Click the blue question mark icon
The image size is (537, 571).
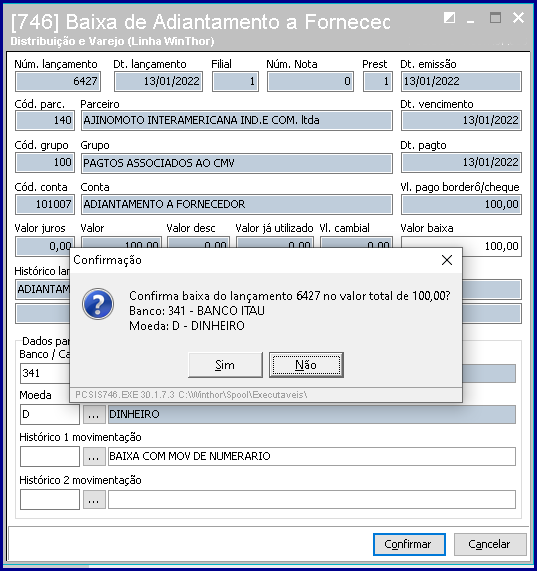pos(98,304)
